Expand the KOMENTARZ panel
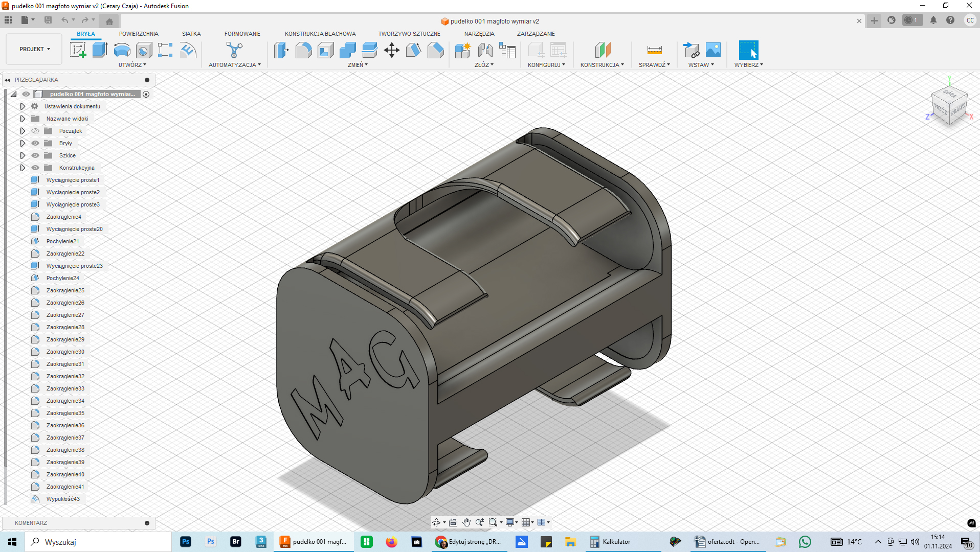The height and width of the screenshot is (552, 980). tap(147, 523)
